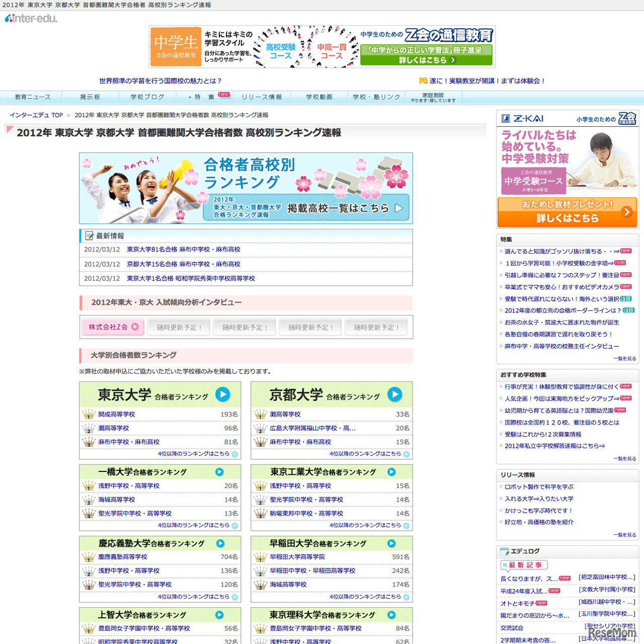
Task: Open the リリース情報 menu item
Action: [x=262, y=97]
